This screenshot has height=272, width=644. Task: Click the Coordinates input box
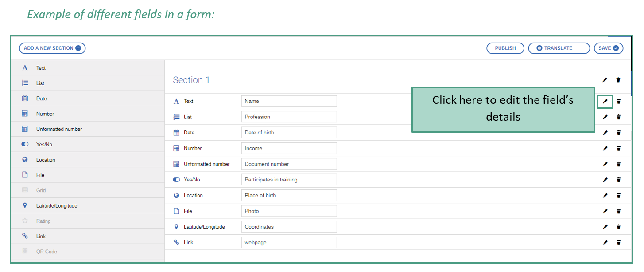[289, 227]
